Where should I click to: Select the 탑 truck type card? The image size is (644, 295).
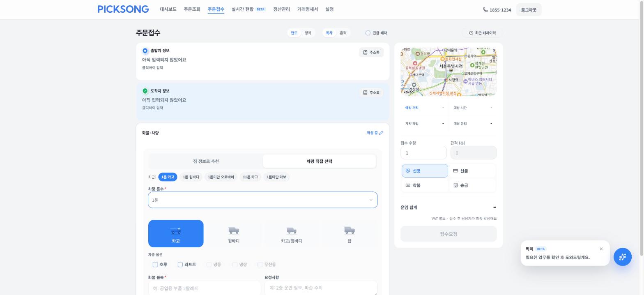pyautogui.click(x=350, y=234)
